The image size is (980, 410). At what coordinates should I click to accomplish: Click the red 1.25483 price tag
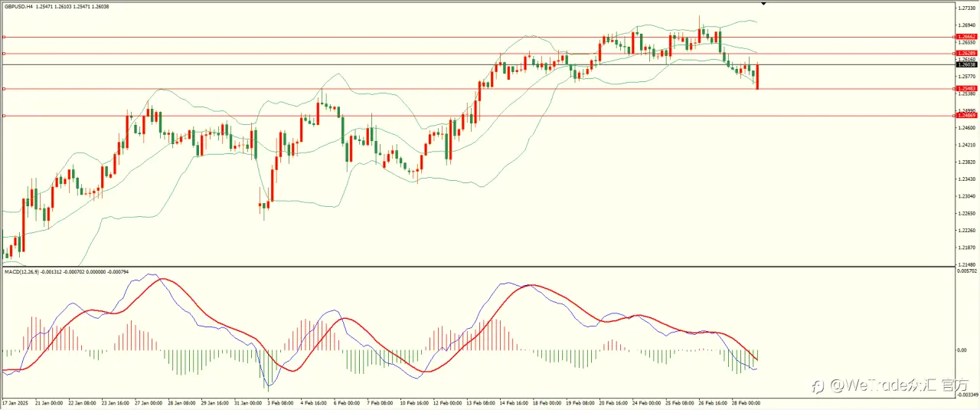(966, 89)
